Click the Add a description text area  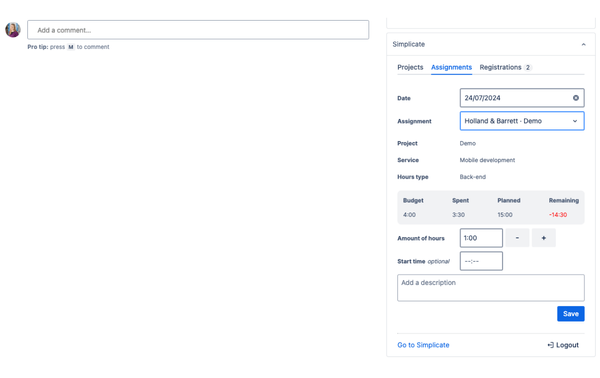pyautogui.click(x=491, y=288)
